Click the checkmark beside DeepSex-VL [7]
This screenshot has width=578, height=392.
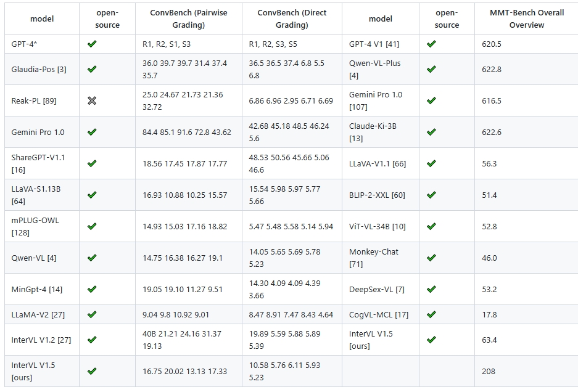pyautogui.click(x=431, y=289)
